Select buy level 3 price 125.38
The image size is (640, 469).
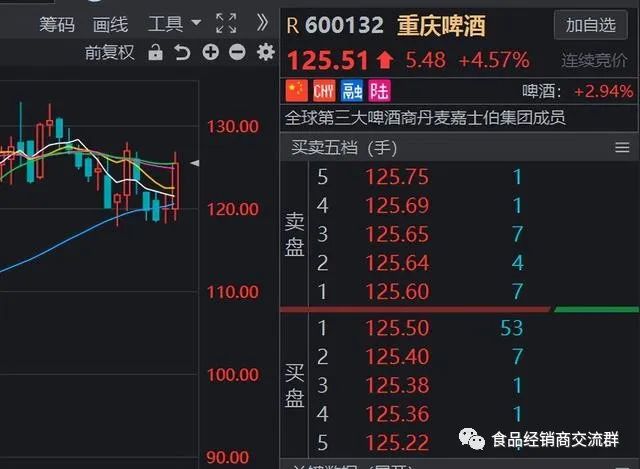point(397,385)
